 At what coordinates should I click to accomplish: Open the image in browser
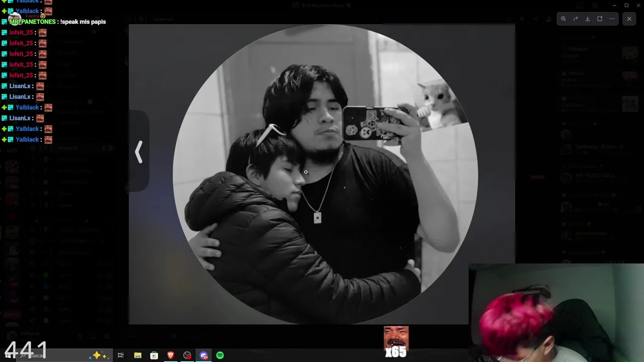[600, 19]
